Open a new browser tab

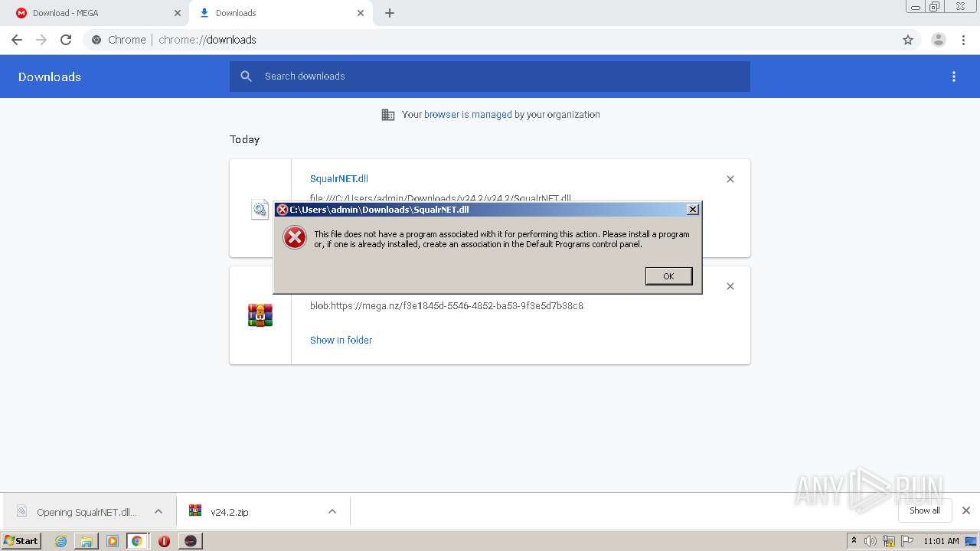(x=390, y=13)
